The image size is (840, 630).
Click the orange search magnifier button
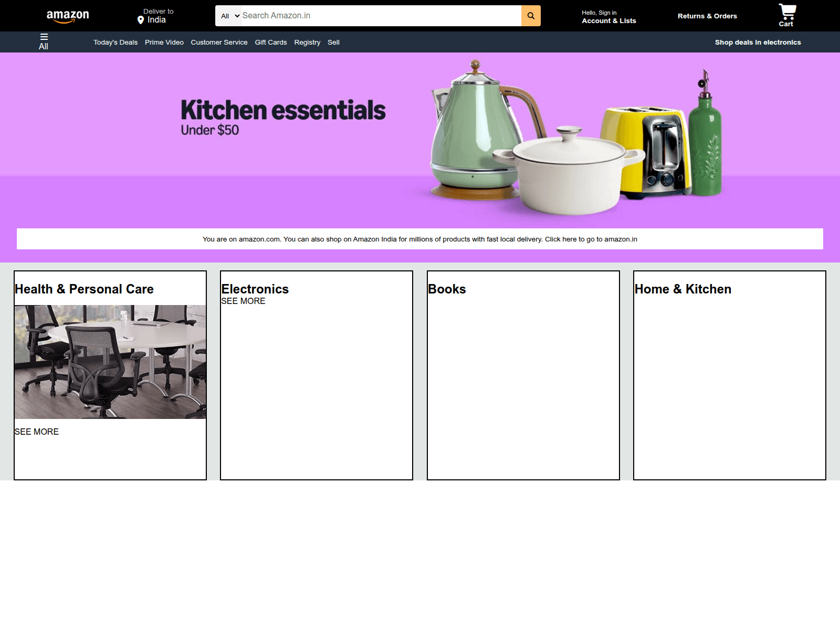[x=531, y=16]
